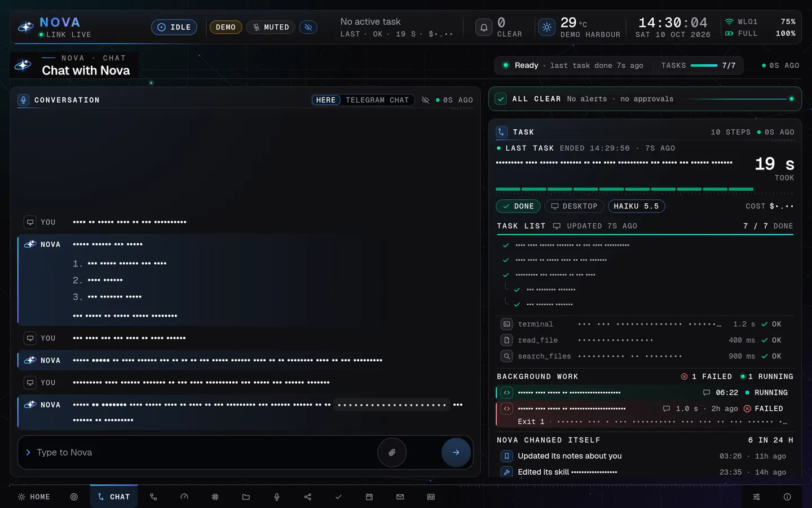Click the sun weather icon
Image resolution: width=812 pixels, height=508 pixels.
[546, 27]
